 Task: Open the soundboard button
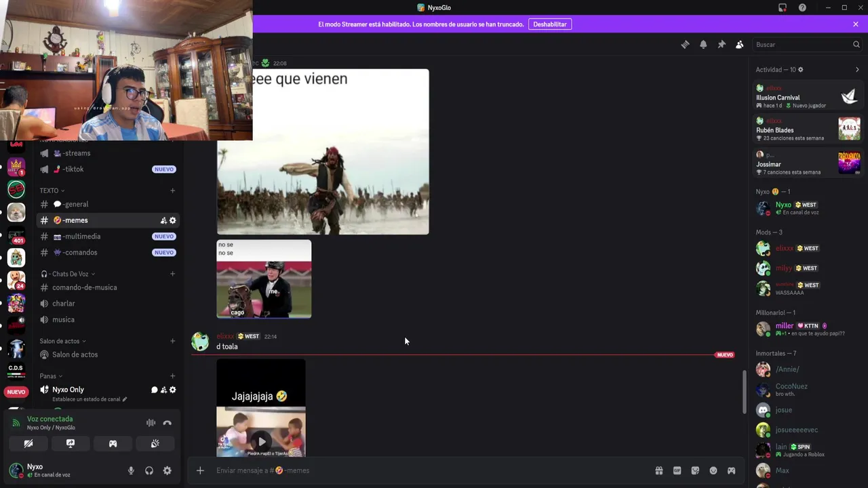click(155, 444)
